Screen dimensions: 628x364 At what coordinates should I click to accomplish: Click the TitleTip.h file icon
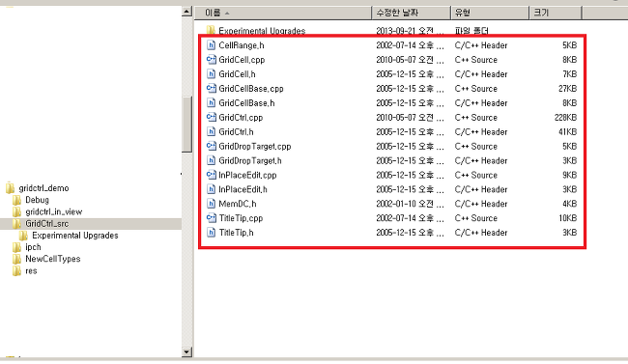211,233
